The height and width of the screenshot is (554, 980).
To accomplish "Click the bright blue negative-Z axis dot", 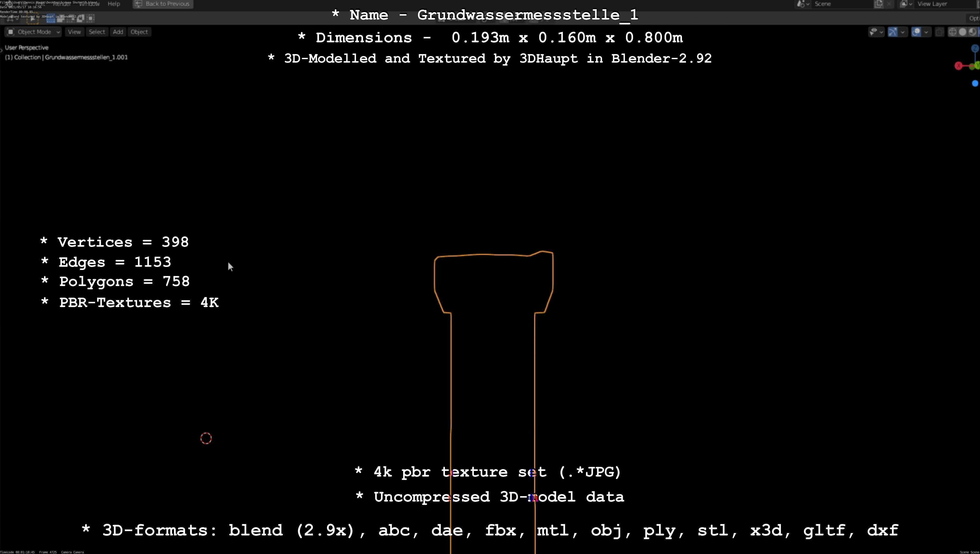I will tap(975, 83).
